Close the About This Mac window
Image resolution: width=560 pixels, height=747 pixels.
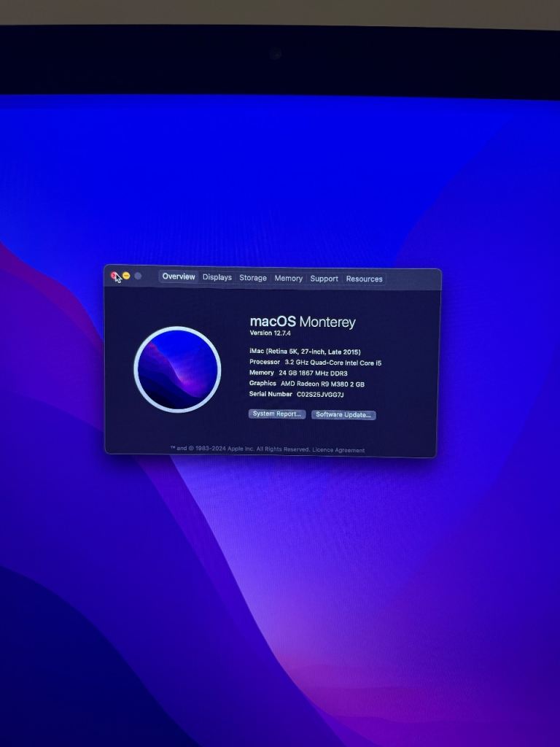coord(114,276)
